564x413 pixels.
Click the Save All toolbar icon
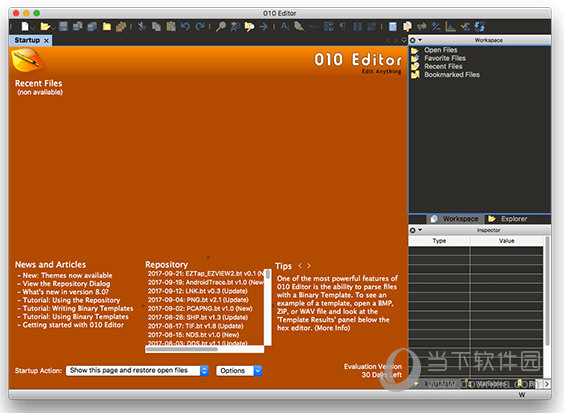pos(92,26)
